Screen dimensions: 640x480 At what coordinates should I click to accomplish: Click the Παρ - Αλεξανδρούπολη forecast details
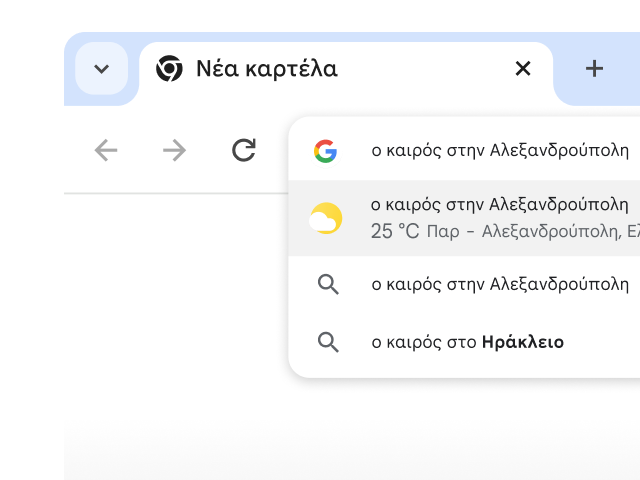pos(532,232)
